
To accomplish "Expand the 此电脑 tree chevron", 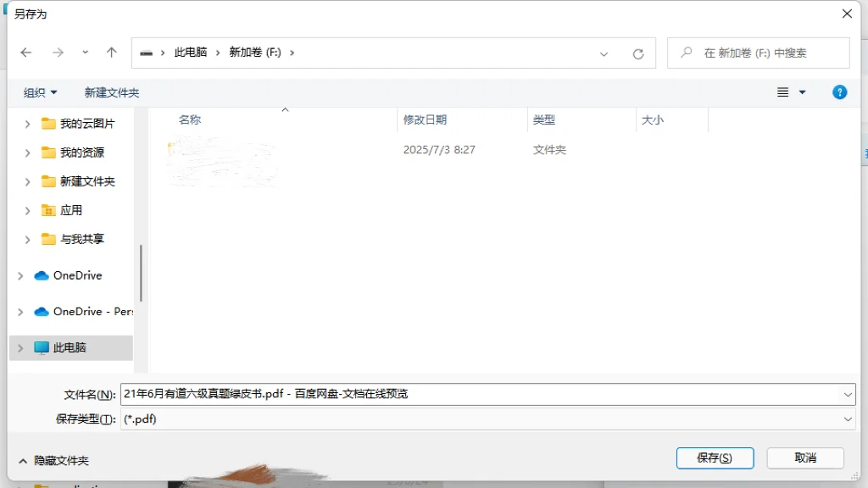I will tap(20, 347).
